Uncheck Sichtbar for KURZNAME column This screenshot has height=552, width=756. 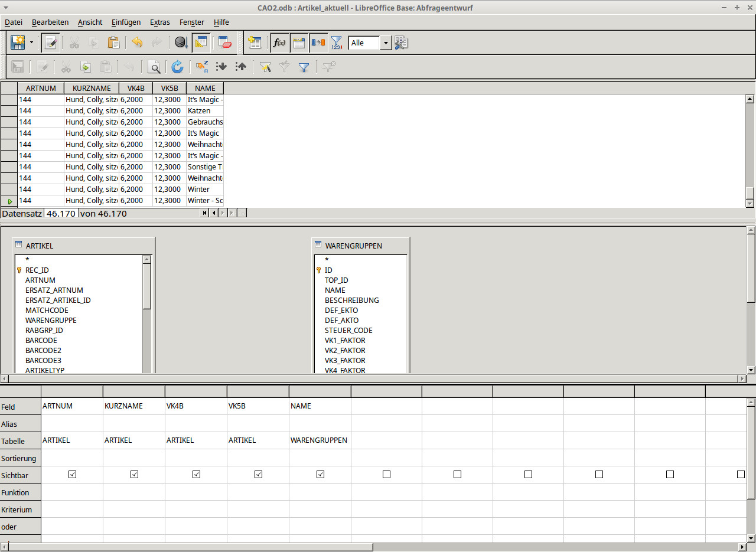click(135, 474)
